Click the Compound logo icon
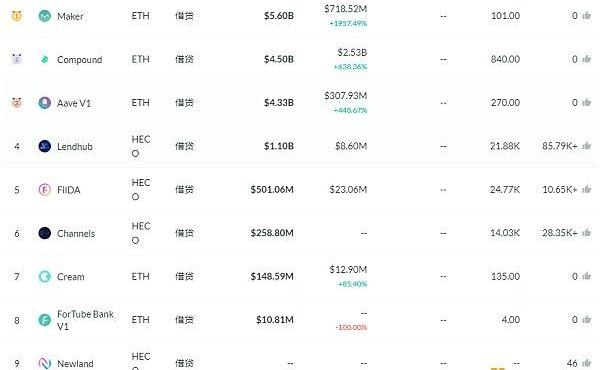This screenshot has height=370, width=600. pyautogui.click(x=45, y=59)
